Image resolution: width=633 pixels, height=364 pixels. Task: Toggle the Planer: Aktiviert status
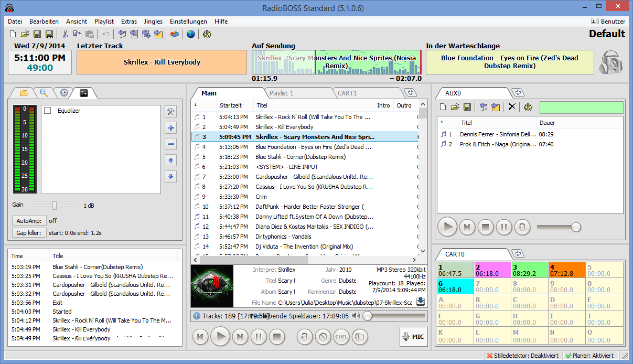(x=590, y=356)
